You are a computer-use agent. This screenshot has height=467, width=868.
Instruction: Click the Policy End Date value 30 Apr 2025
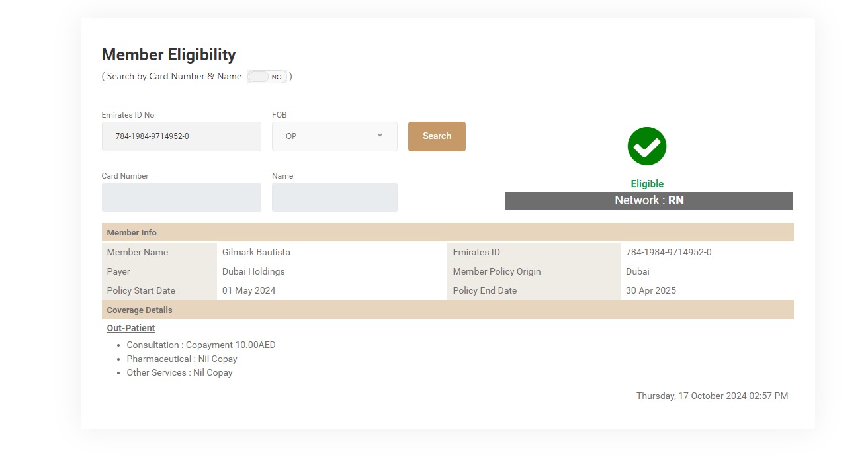tap(650, 290)
